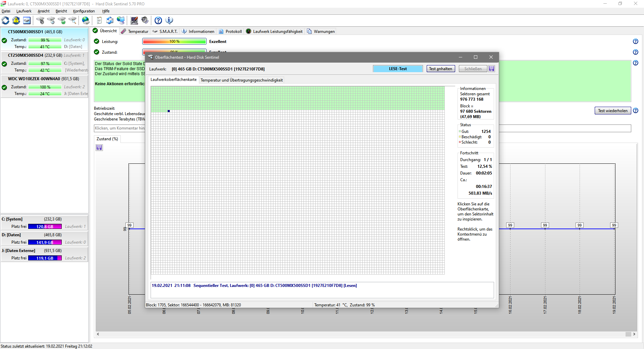Click the chart scrollbar left arrow
Screen dimensions: 644x349
98,334
